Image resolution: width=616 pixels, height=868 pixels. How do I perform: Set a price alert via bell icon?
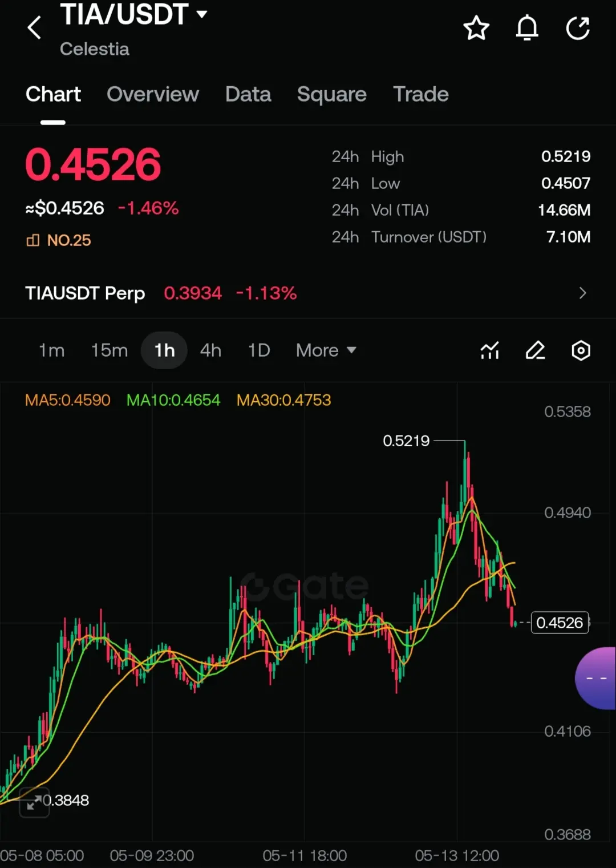pos(527,28)
